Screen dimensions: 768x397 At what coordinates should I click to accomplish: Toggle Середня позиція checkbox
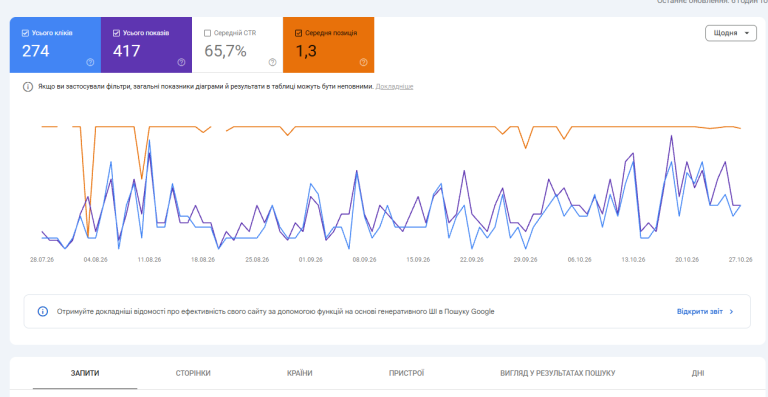[298, 33]
